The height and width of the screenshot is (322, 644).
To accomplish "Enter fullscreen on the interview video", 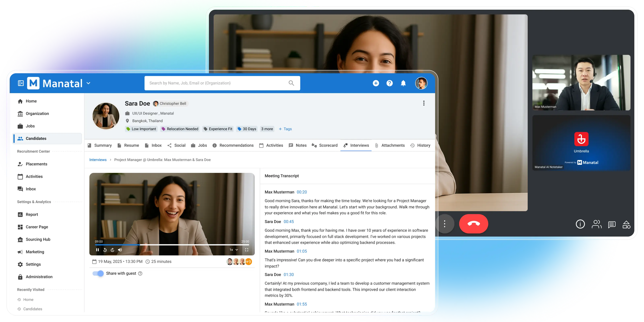I will pyautogui.click(x=247, y=250).
